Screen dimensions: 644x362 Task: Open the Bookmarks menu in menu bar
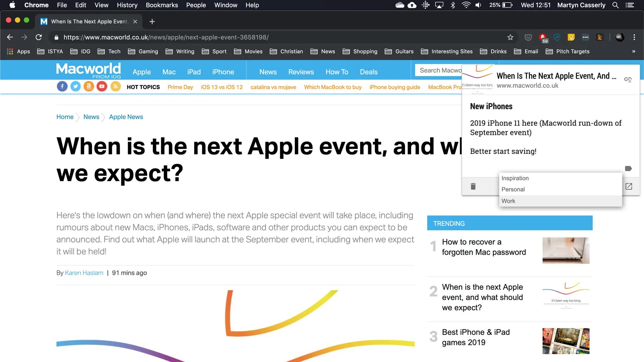point(162,5)
